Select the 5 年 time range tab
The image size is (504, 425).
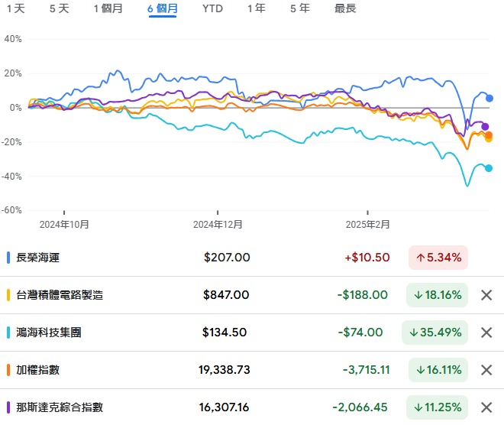click(x=300, y=8)
